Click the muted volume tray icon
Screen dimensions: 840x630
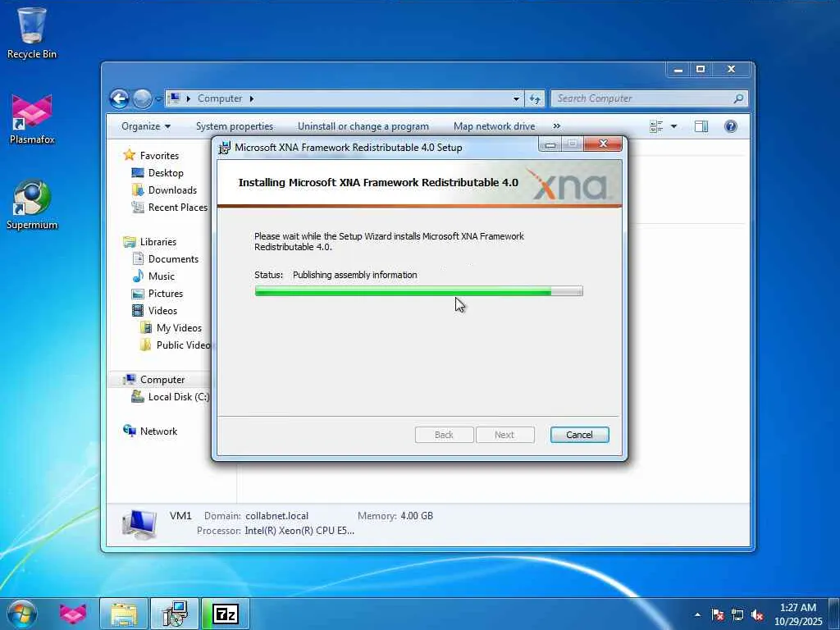tap(757, 615)
